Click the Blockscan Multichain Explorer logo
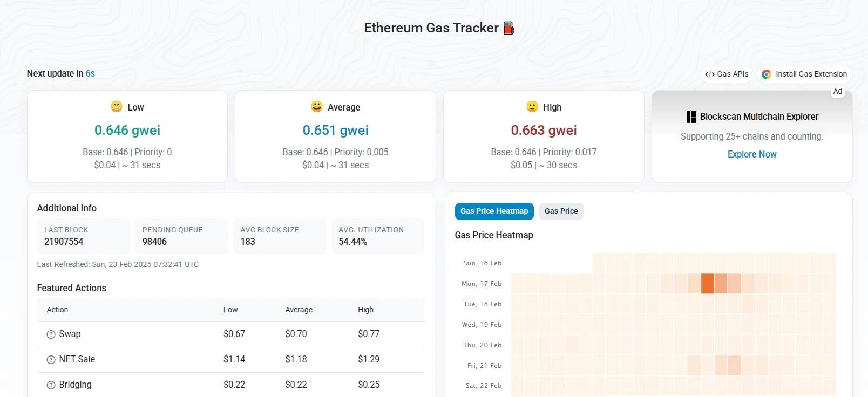Screen dimensions: 868x397 [691, 116]
